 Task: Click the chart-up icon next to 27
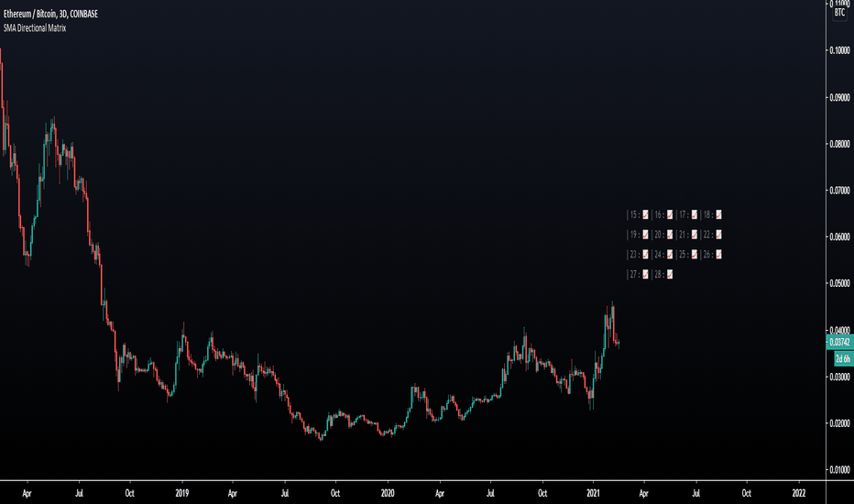pyautogui.click(x=645, y=275)
